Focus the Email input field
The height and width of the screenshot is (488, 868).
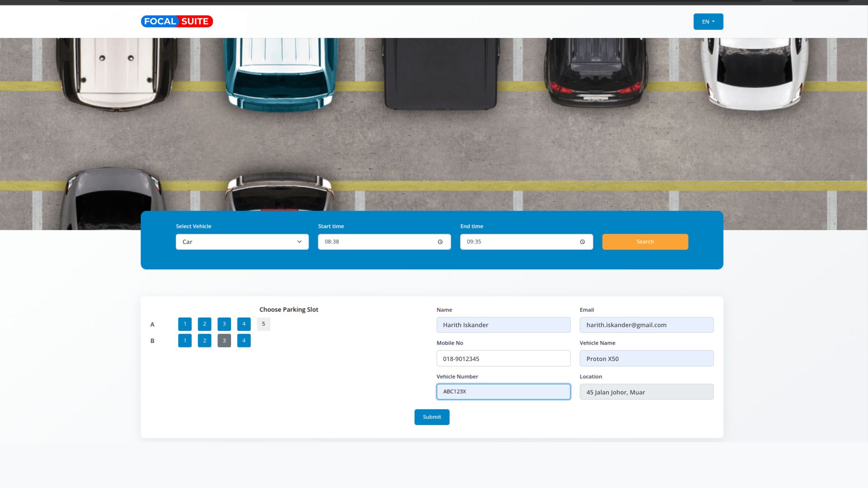(646, 325)
